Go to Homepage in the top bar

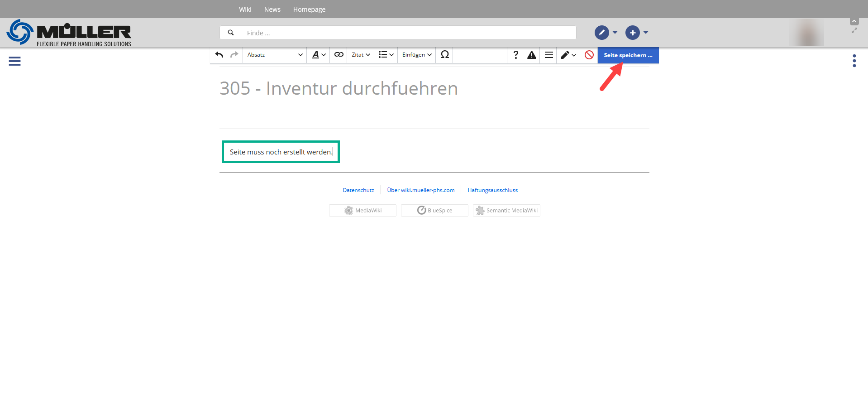point(309,10)
